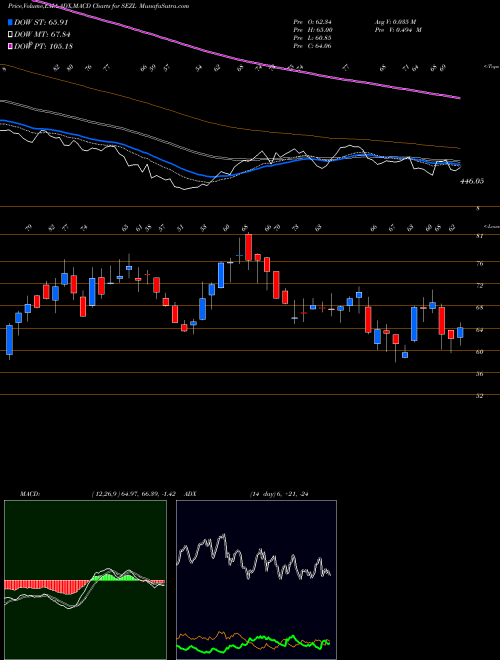Click the 'Pre H: 65.00' value
500x660 pixels.
click(x=312, y=30)
